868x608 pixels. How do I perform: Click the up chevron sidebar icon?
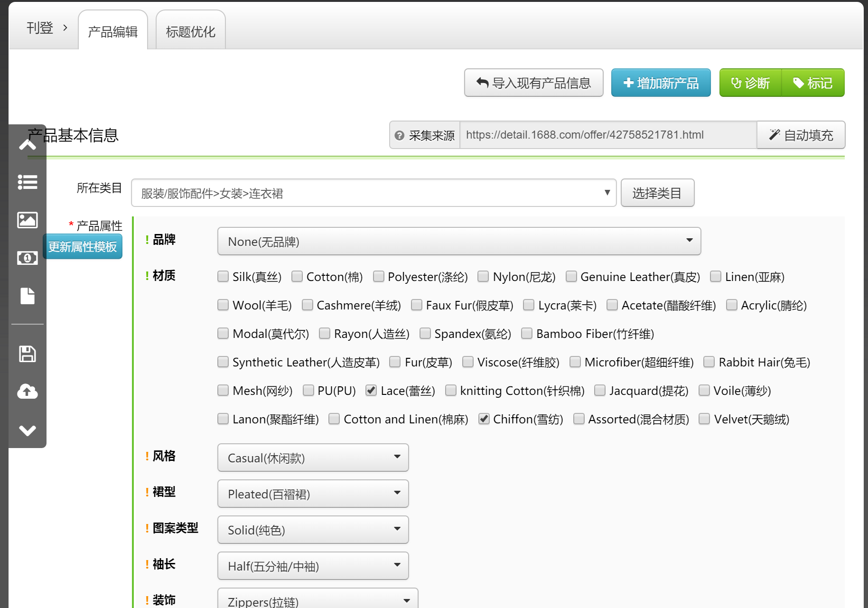28,144
